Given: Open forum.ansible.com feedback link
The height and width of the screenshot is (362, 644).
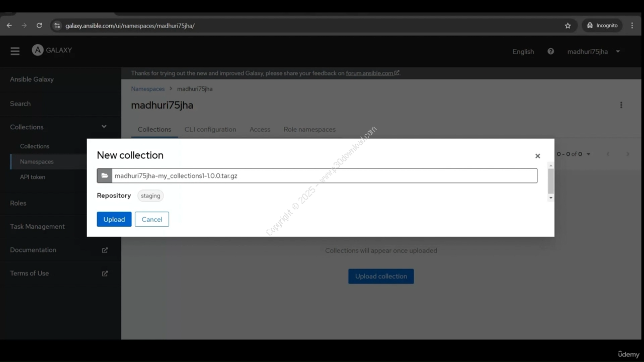Looking at the screenshot, I should pyautogui.click(x=372, y=73).
